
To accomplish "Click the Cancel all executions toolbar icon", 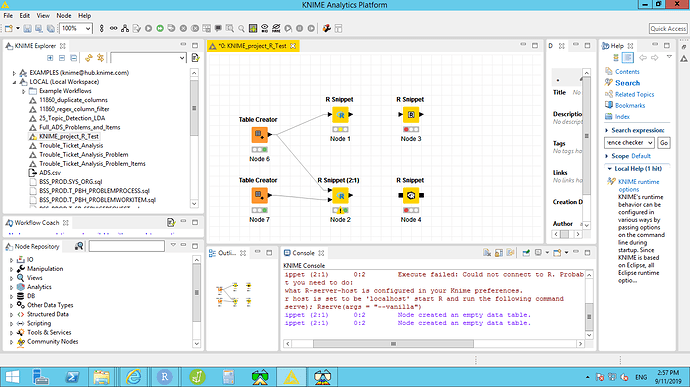I will click(x=195, y=28).
